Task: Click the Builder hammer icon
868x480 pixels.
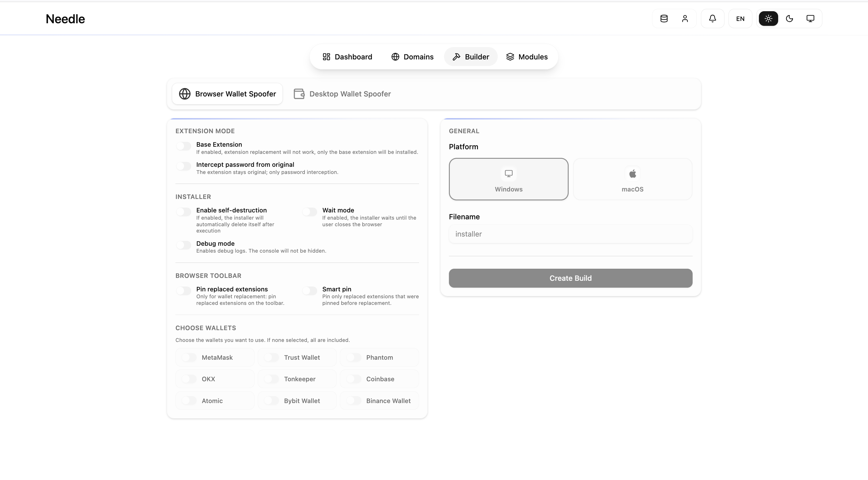Action: (456, 57)
